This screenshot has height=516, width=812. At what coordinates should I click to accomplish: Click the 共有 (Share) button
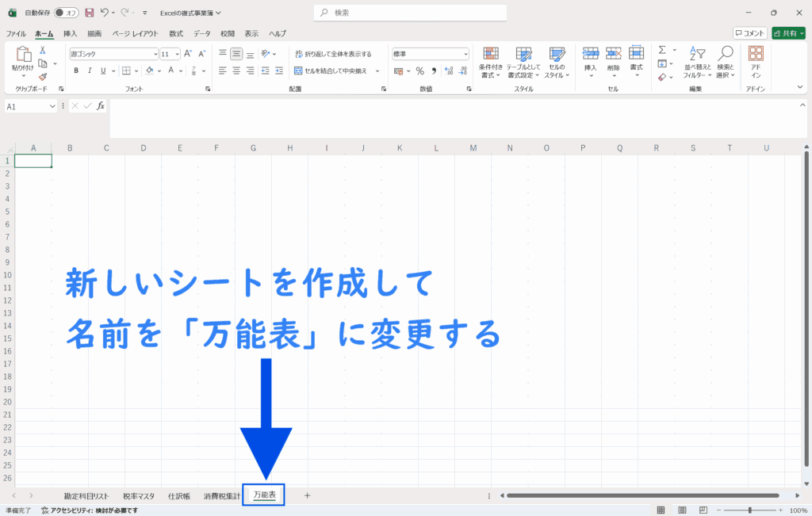coord(788,33)
